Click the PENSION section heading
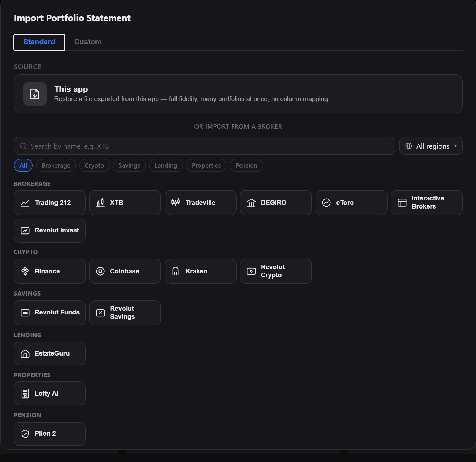 coord(28,415)
